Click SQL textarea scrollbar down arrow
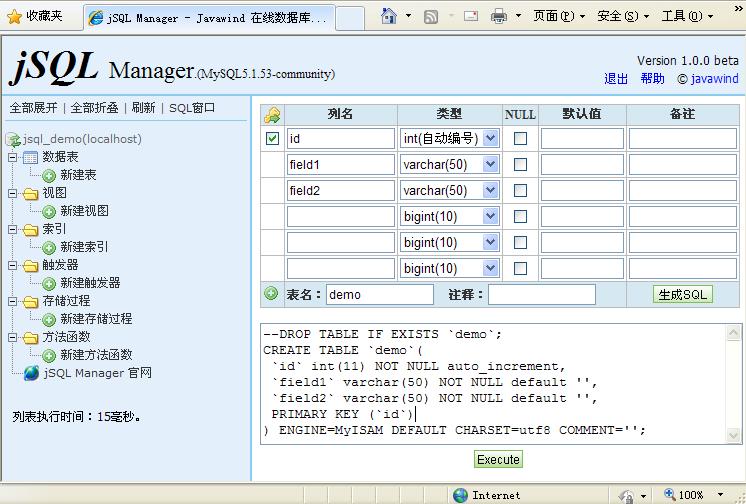The height and width of the screenshot is (504, 746). [x=733, y=435]
